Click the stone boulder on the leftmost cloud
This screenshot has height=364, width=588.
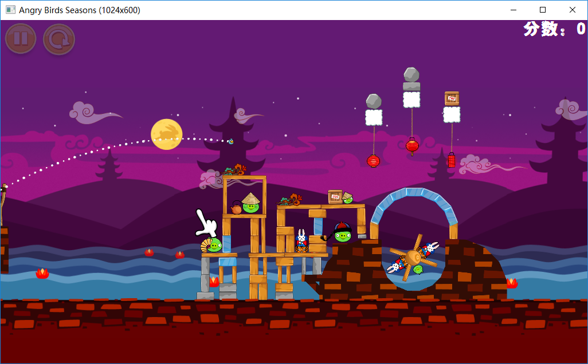pyautogui.click(x=374, y=101)
